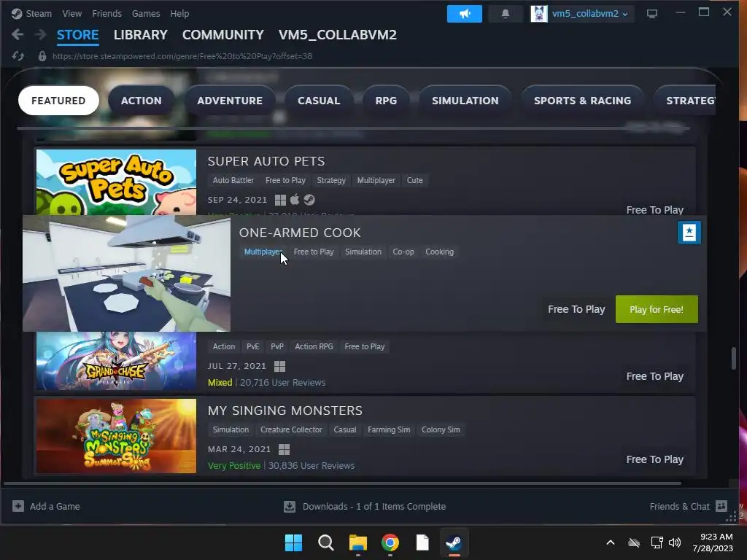747x560 pixels.
Task: Select the SPORTS & RACING category pill
Action: pyautogui.click(x=582, y=101)
